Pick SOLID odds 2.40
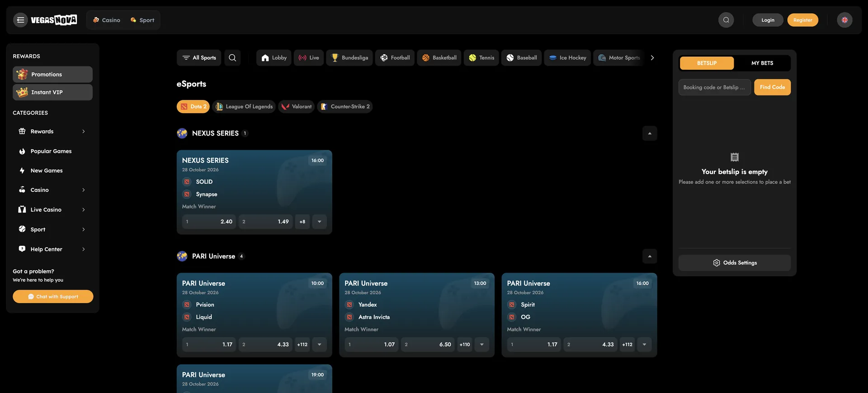The height and width of the screenshot is (393, 868). (x=209, y=222)
